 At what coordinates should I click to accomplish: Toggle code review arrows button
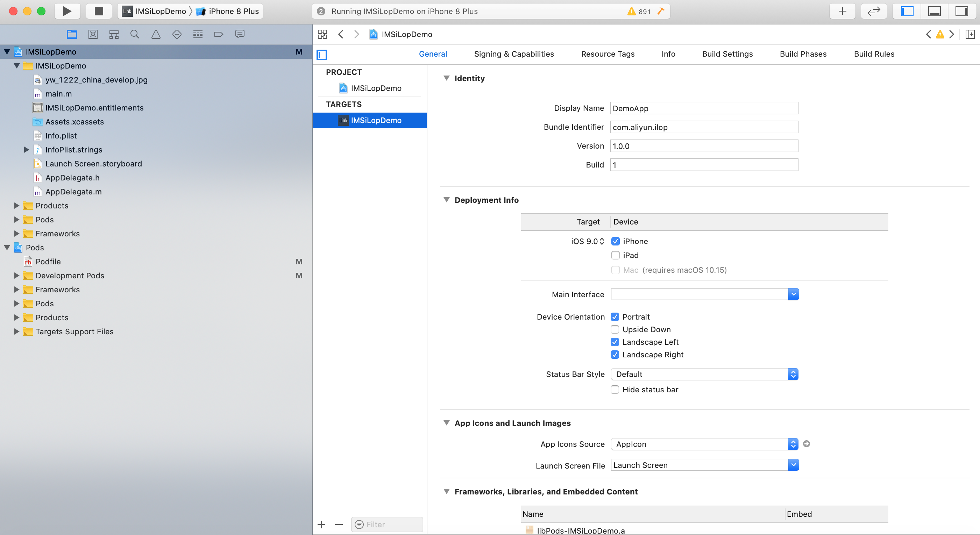874,11
